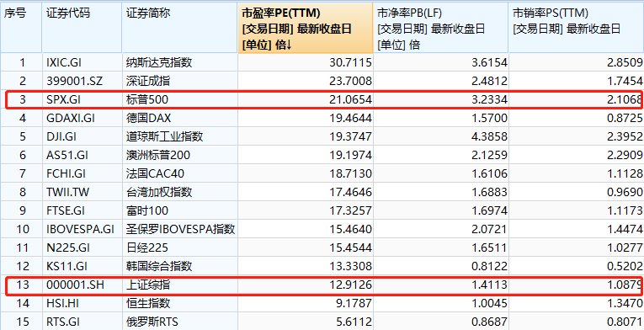The image size is (644, 330).
Task: Select the 道琼斯工业指数 name cell
Action: pos(179,136)
